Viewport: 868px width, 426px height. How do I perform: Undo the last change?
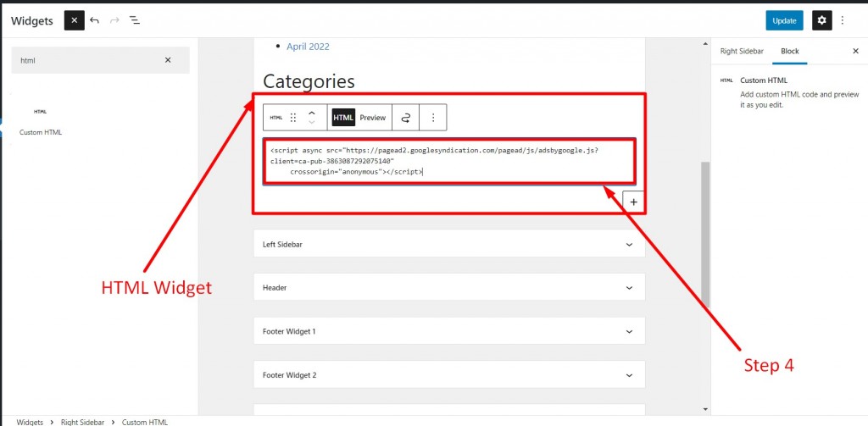(x=95, y=20)
